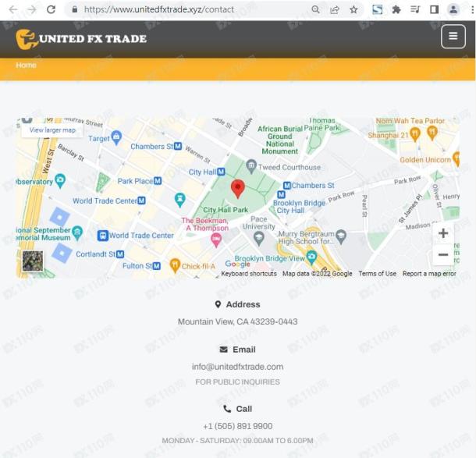Click the padlock site info icon
The height and width of the screenshot is (458, 476).
[75, 9]
